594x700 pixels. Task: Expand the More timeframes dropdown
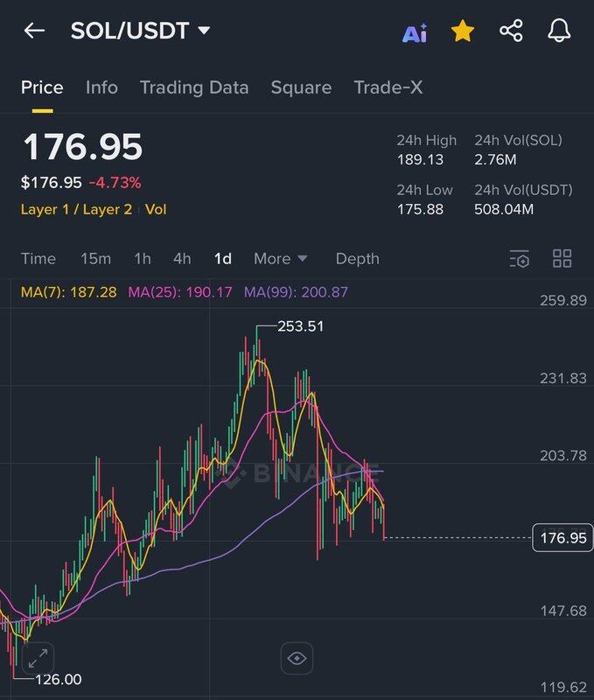point(280,259)
